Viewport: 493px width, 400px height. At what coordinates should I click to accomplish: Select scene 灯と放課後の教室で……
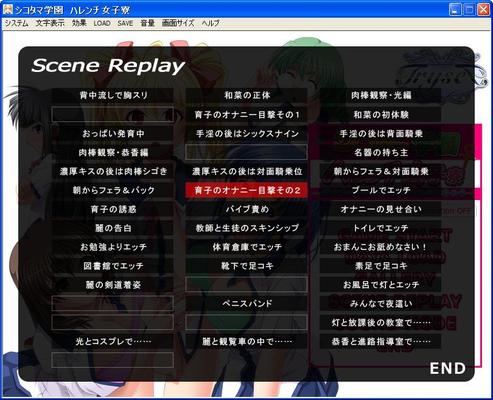[x=381, y=323]
